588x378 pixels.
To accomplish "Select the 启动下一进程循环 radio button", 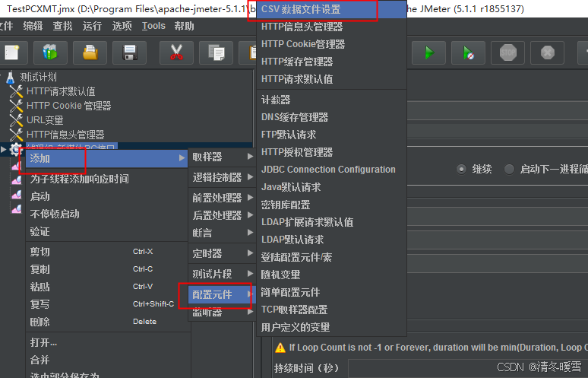I will tap(509, 170).
